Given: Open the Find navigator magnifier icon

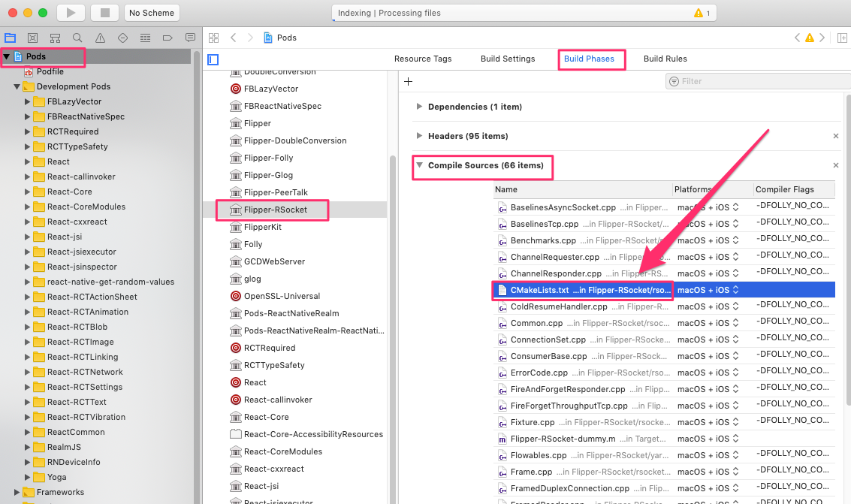Looking at the screenshot, I should click(x=77, y=38).
